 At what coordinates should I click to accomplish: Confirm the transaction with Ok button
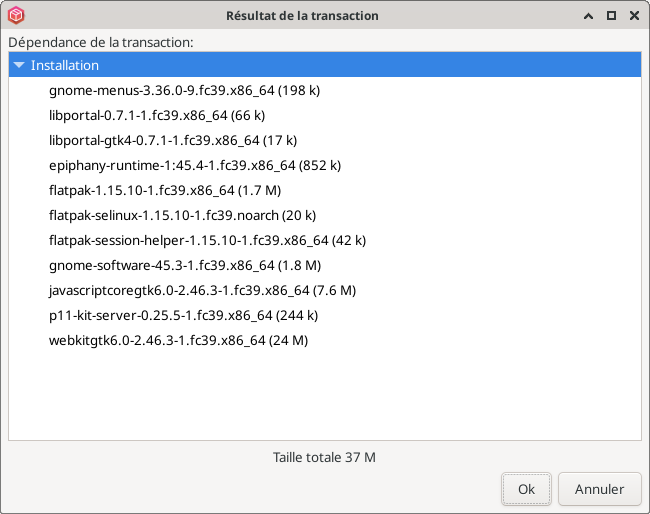click(x=526, y=489)
